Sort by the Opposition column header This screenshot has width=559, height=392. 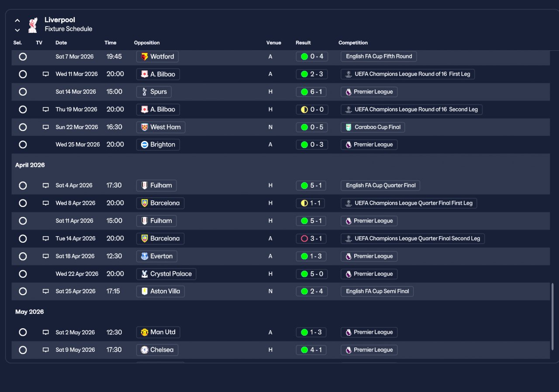click(147, 43)
